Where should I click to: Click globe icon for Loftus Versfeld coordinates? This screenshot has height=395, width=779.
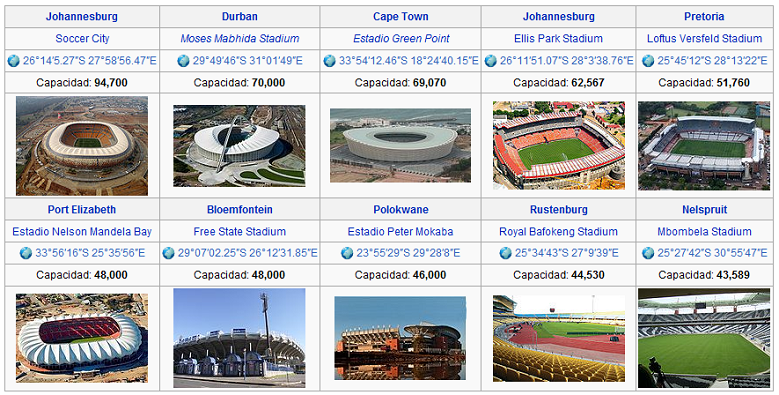pos(648,61)
